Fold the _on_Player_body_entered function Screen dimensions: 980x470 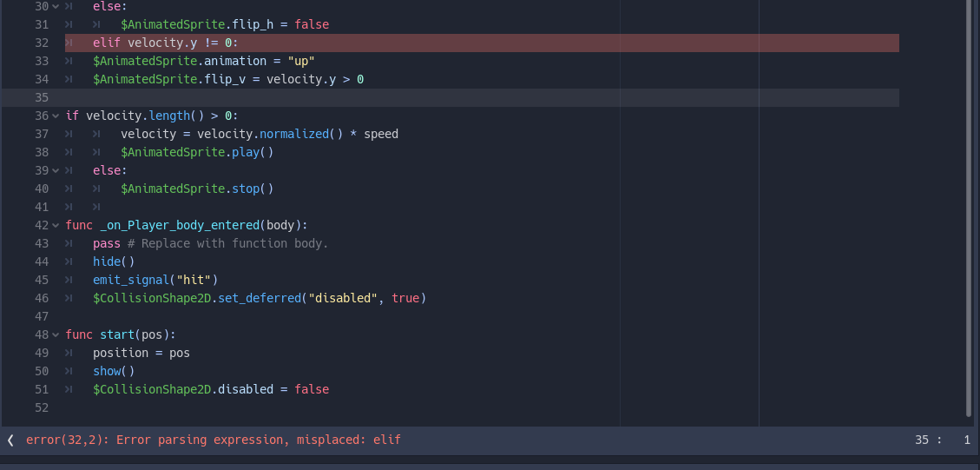pos(56,225)
